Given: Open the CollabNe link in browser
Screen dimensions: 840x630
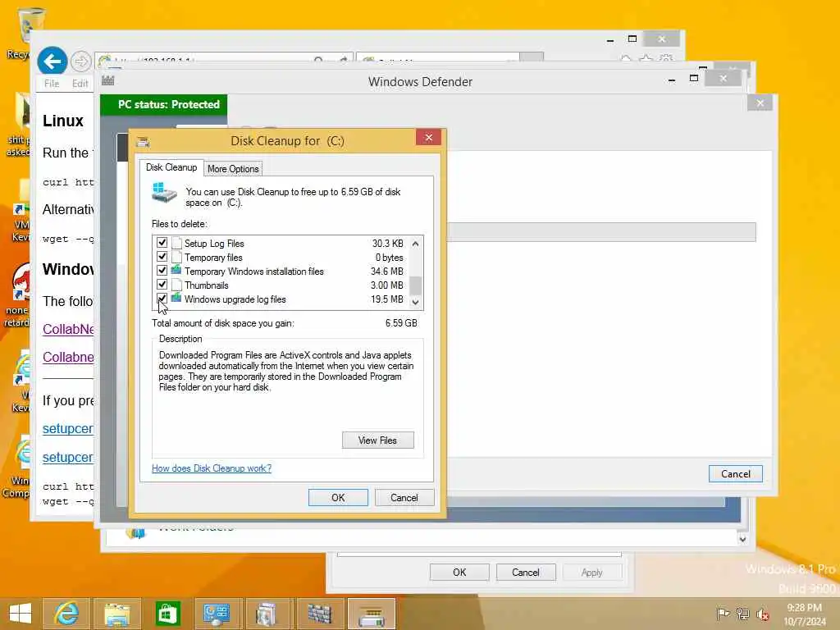Looking at the screenshot, I should (68, 329).
